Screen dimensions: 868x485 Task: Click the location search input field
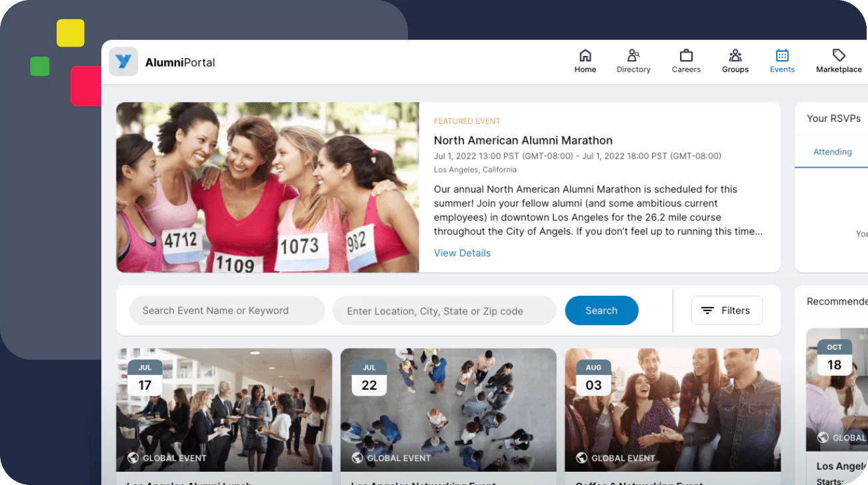(444, 310)
